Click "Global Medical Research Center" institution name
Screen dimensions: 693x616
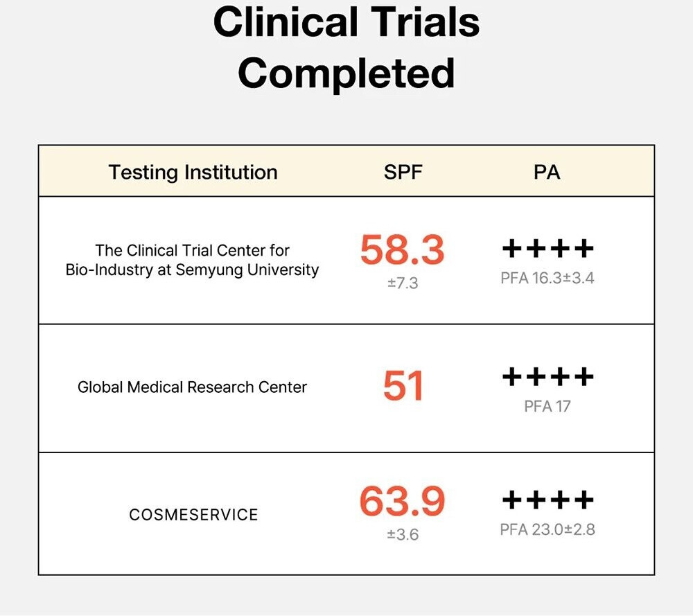pos(192,387)
